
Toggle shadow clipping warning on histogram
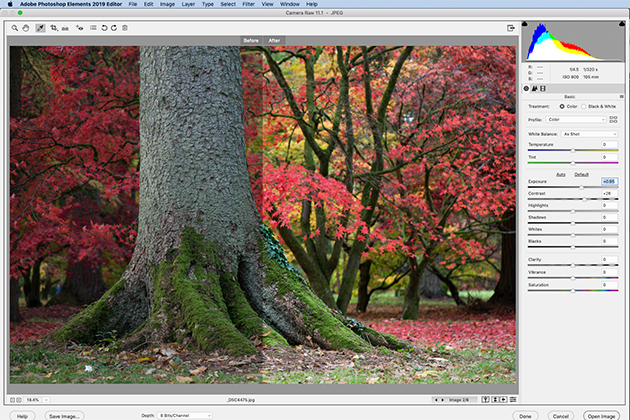pos(525,24)
